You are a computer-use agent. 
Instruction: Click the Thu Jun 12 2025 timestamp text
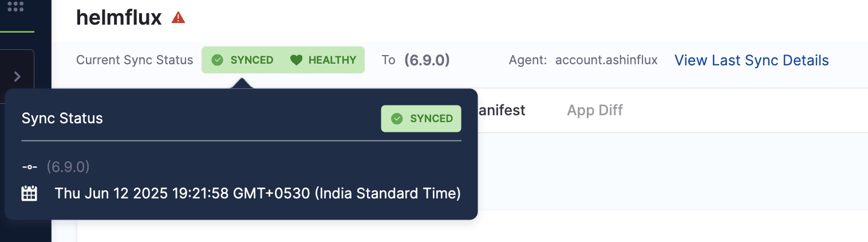(x=258, y=193)
